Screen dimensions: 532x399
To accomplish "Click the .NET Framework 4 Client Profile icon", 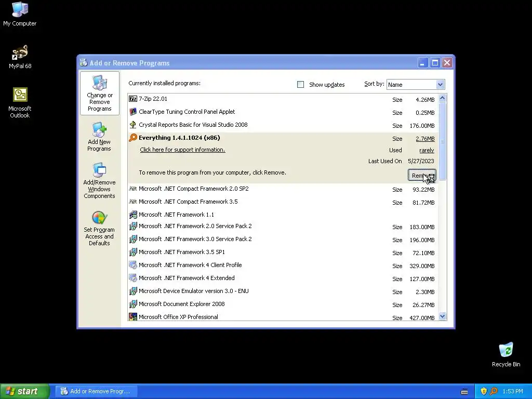I will click(x=133, y=265).
